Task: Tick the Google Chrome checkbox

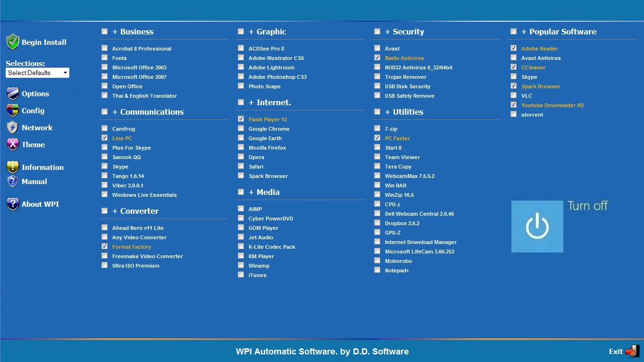Action: click(241, 128)
